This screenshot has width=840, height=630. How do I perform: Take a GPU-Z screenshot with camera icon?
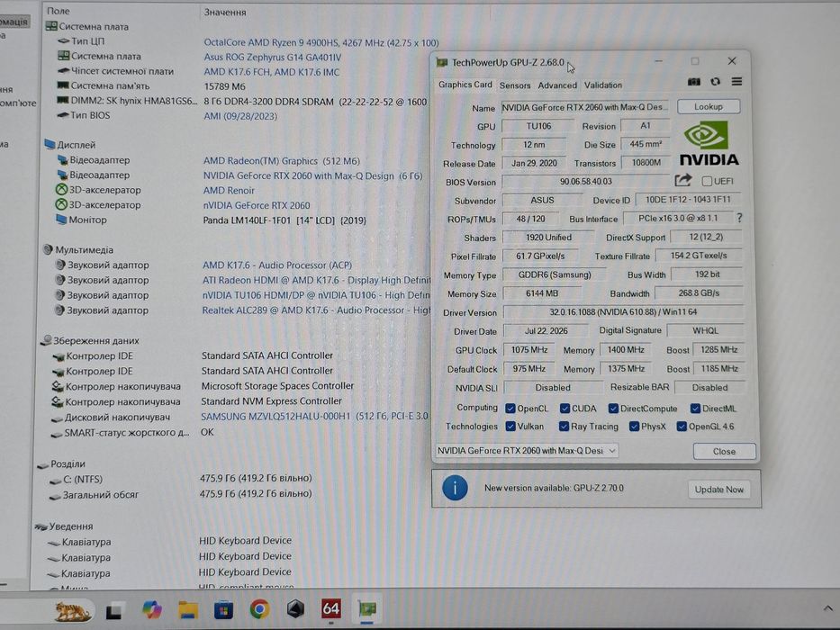pos(694,81)
